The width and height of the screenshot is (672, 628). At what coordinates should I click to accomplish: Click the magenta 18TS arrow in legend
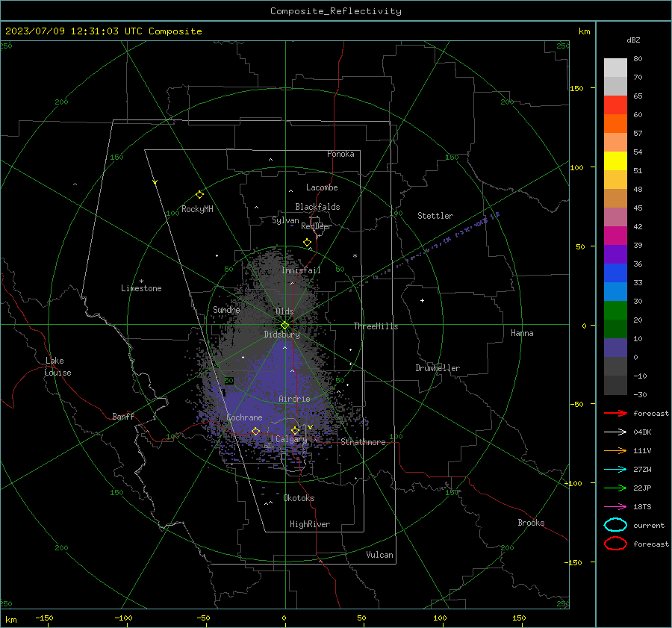615,507
